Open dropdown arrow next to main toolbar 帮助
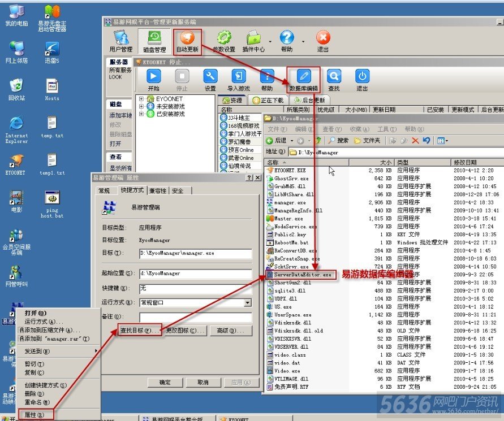The height and width of the screenshot is (421, 504). pos(303,41)
